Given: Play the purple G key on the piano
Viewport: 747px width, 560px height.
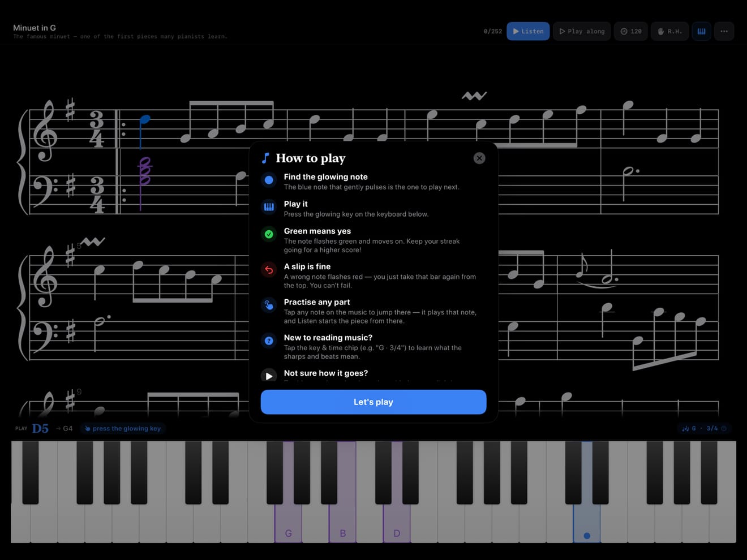Looking at the screenshot, I should (288, 523).
